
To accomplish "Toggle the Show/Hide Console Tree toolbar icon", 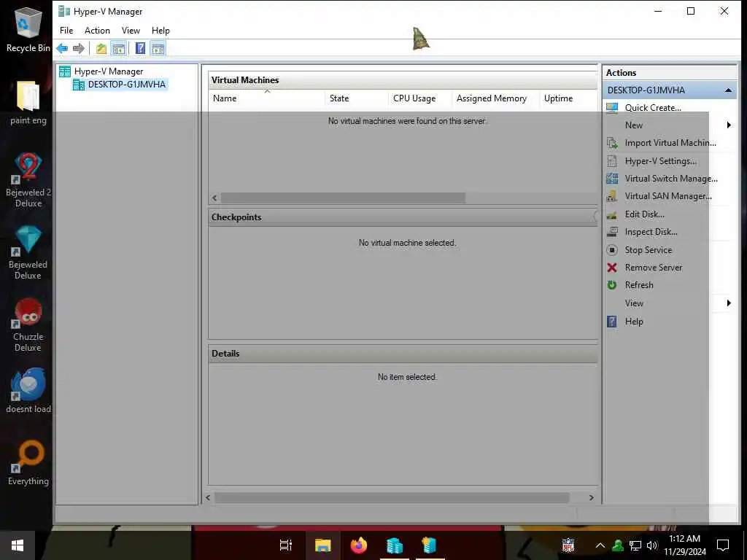I will pos(119,48).
